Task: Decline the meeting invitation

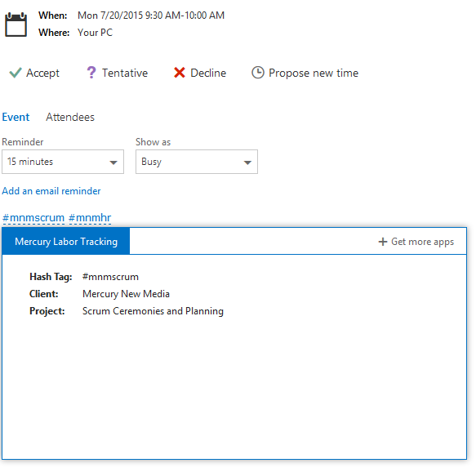Action: coord(200,73)
